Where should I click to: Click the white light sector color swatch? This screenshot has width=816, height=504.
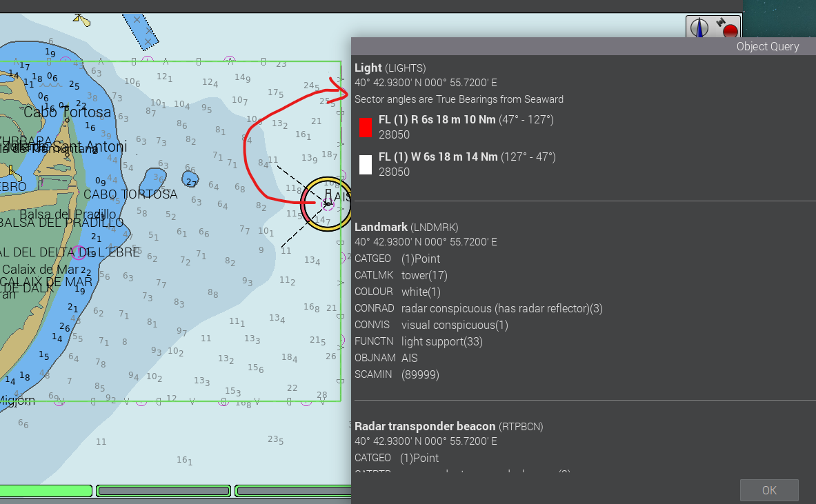tap(366, 164)
